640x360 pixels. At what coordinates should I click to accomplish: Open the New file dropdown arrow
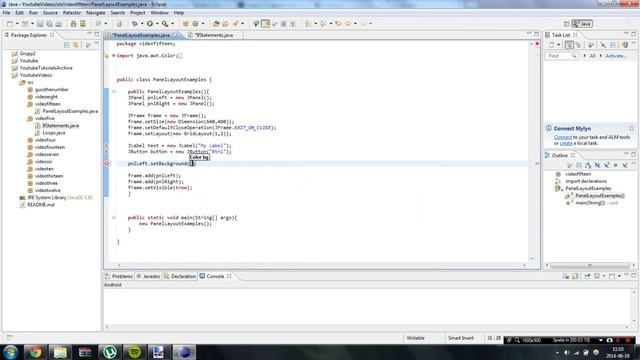[17, 24]
